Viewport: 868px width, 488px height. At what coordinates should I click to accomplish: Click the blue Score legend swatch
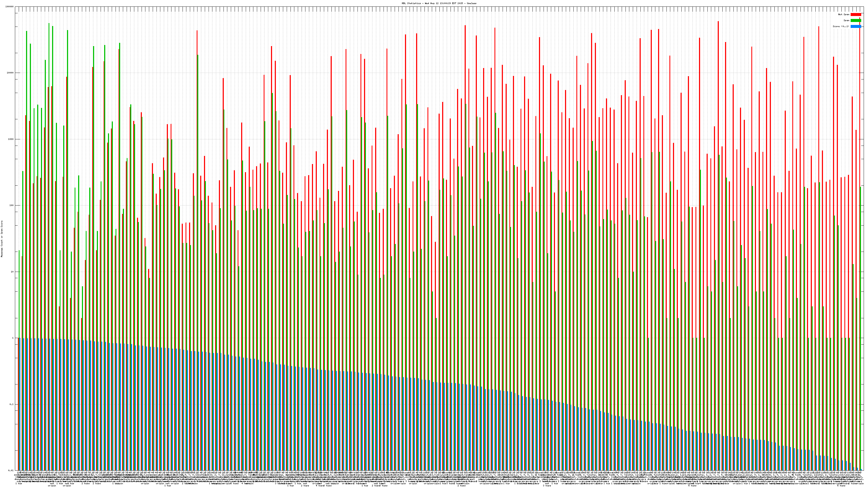[856, 26]
